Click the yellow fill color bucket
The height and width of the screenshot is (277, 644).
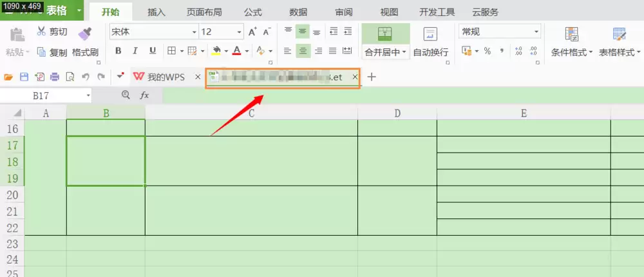pos(216,51)
